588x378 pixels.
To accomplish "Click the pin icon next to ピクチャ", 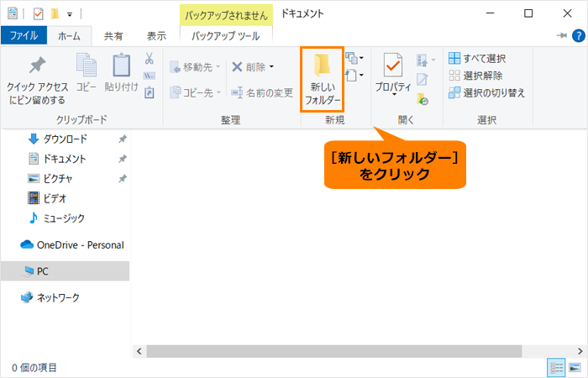I will tap(123, 178).
